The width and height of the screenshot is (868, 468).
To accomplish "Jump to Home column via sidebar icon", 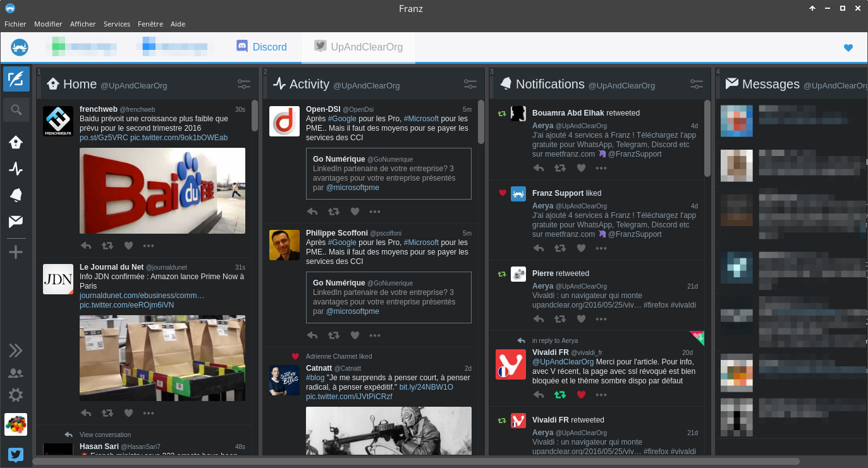I will (x=16, y=143).
